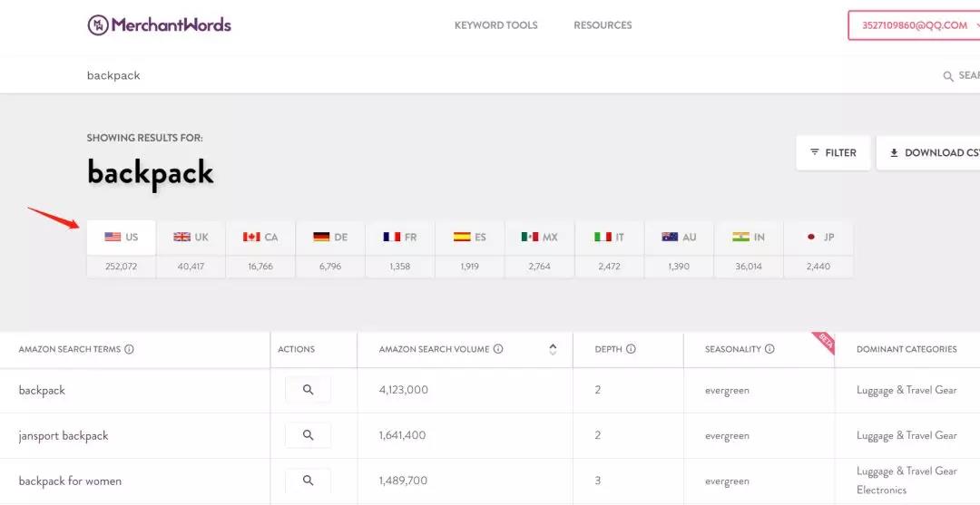
Task: Click the Filter button
Action: point(833,152)
